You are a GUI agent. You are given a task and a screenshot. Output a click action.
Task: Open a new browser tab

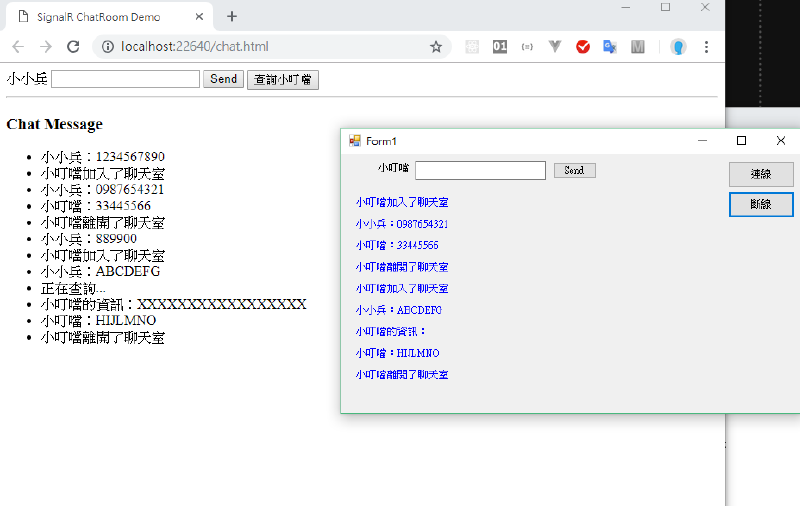[x=232, y=17]
